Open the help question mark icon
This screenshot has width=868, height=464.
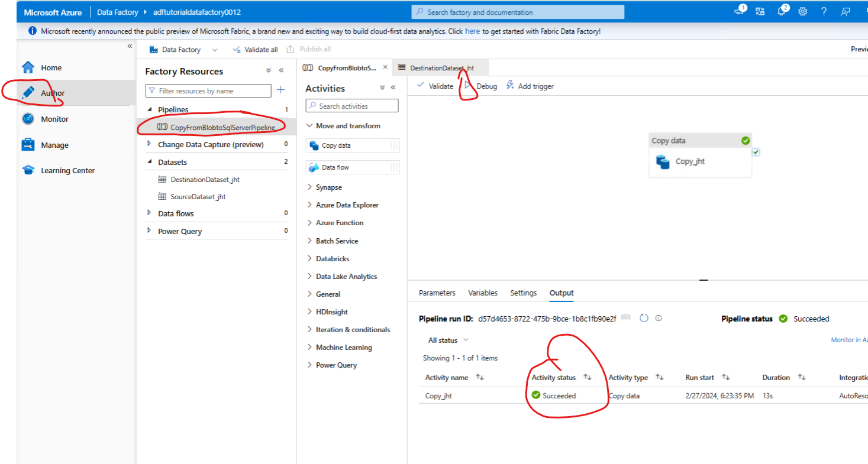824,11
